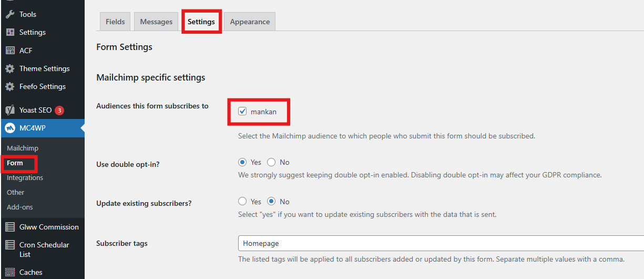Click 'Update existing subscribers?' label
The image size is (644, 279).
144,204
